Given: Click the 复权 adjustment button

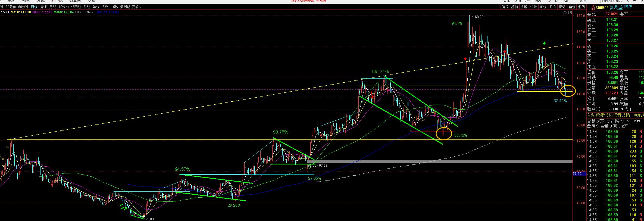Looking at the screenshot, I should (505, 7).
